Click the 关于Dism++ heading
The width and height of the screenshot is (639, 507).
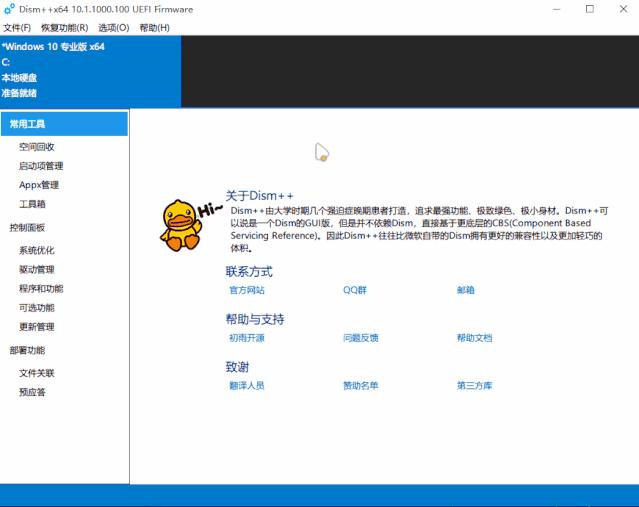(x=260, y=196)
